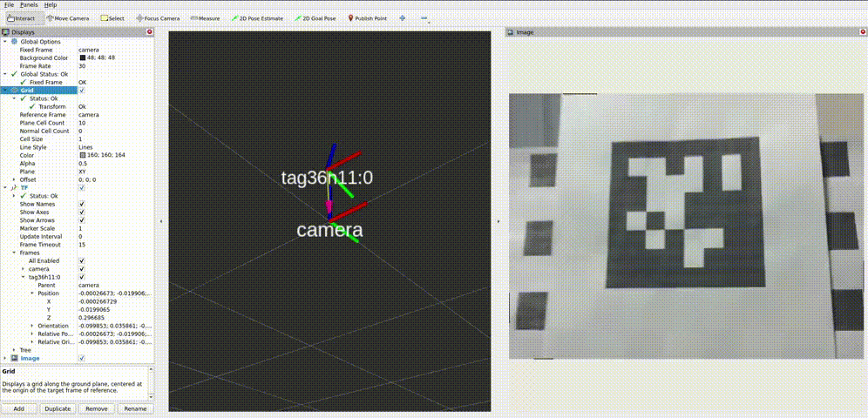Image resolution: width=868 pixels, height=418 pixels.
Task: Expand the Tree section under TF
Action: (x=14, y=350)
